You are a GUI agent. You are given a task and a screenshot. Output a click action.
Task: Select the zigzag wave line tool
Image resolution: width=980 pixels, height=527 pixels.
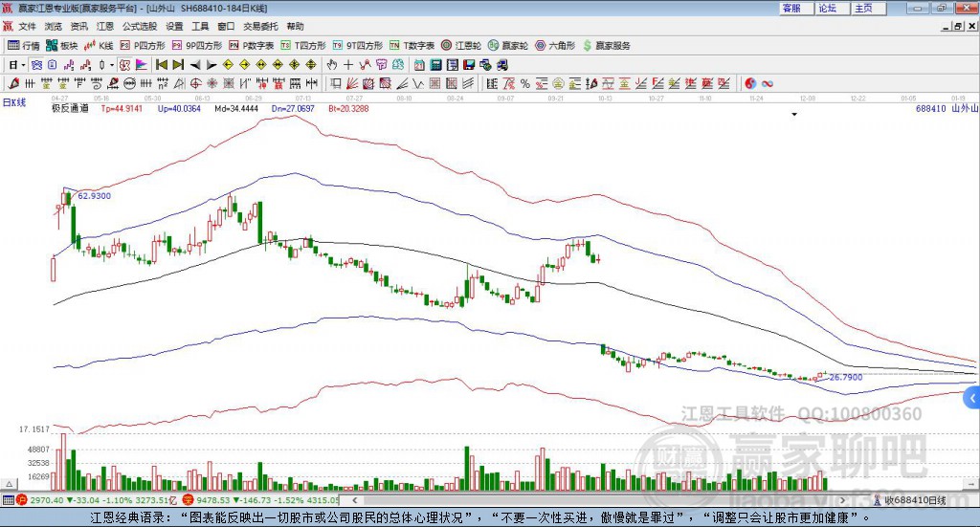click(418, 83)
